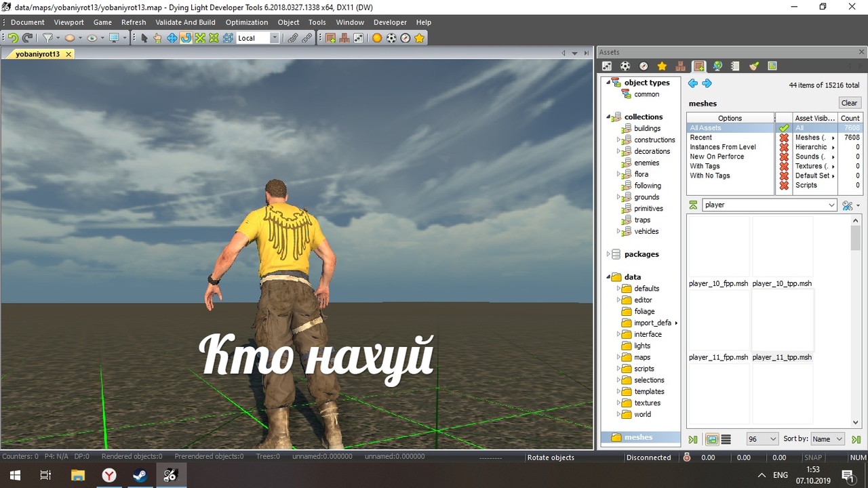This screenshot has width=868, height=488.
Task: Choose the arrow select tool
Action: tap(144, 38)
